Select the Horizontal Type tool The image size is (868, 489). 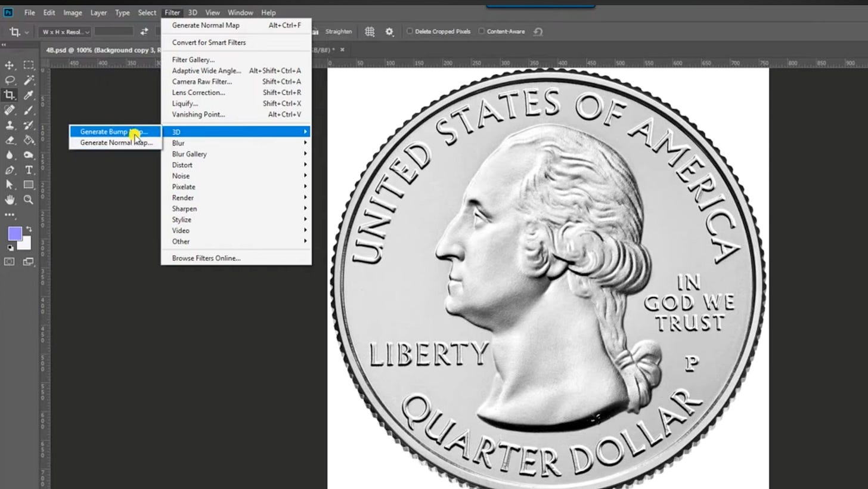pos(28,169)
